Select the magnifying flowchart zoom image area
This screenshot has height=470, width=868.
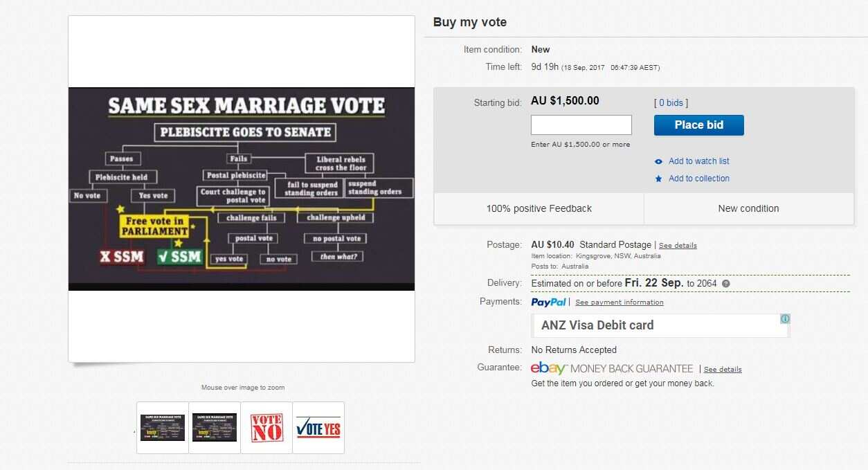click(242, 188)
